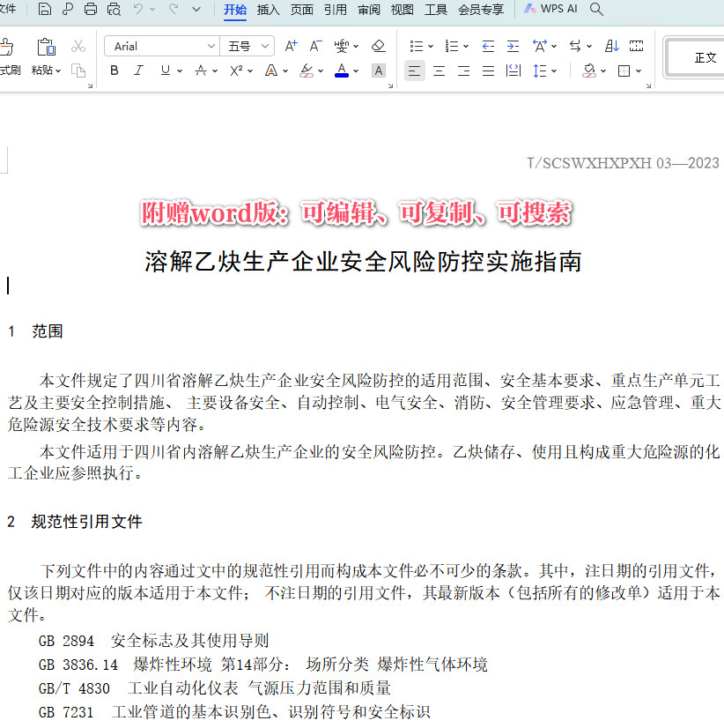Activate WPS AI assistant
724x728 pixels.
[x=550, y=8]
